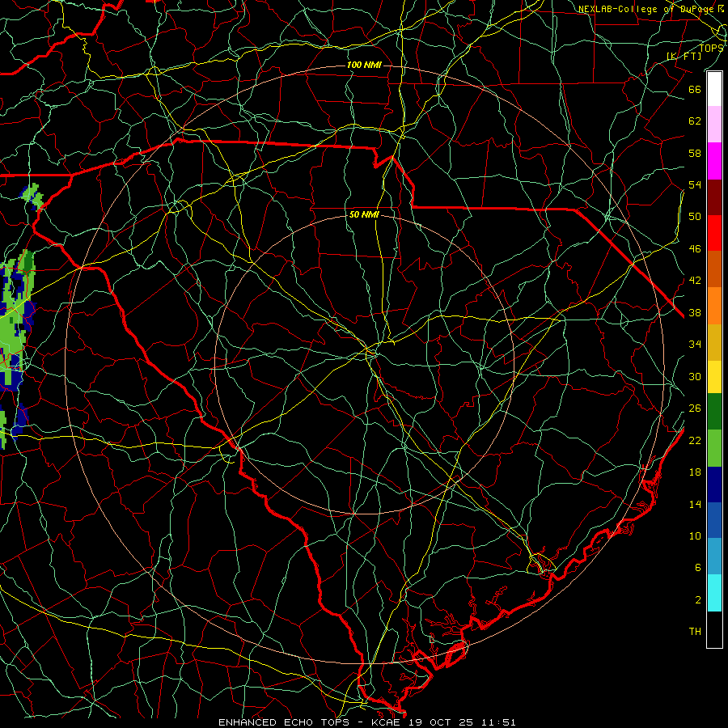This screenshot has width=728, height=728.
Task: Click the 11:51 timestamp in the caption
Action: pos(497,722)
